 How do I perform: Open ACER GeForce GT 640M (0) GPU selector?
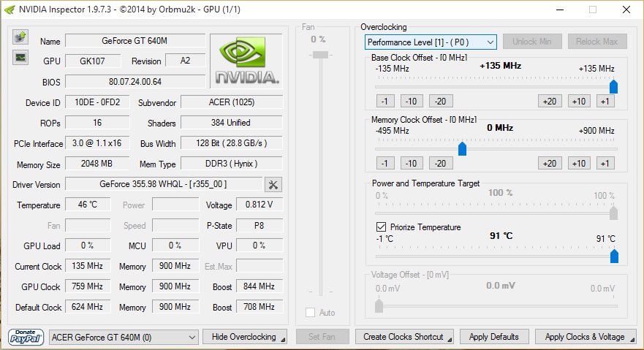(x=124, y=338)
